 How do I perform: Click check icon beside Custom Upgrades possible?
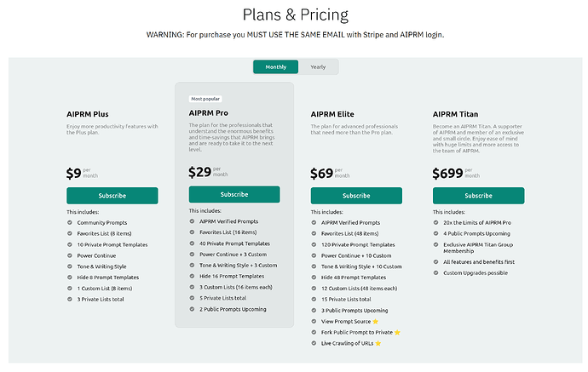tap(436, 273)
